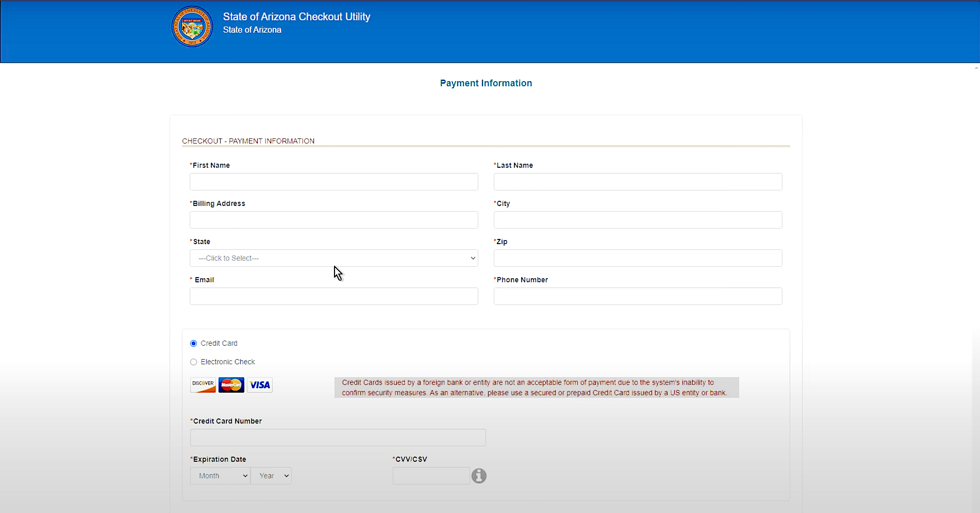Screen dimensions: 980x513
Task: Click the Discover card logo
Action: click(x=203, y=385)
